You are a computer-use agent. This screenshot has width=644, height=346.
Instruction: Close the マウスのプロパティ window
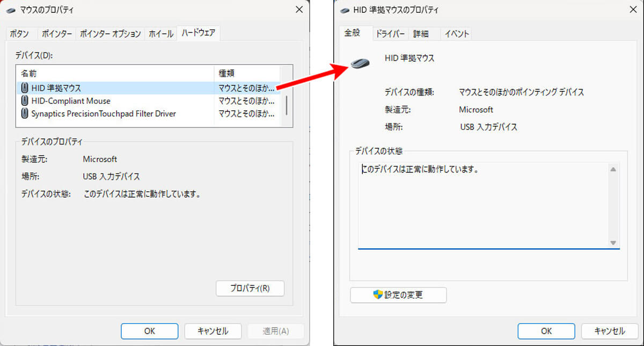(299, 10)
